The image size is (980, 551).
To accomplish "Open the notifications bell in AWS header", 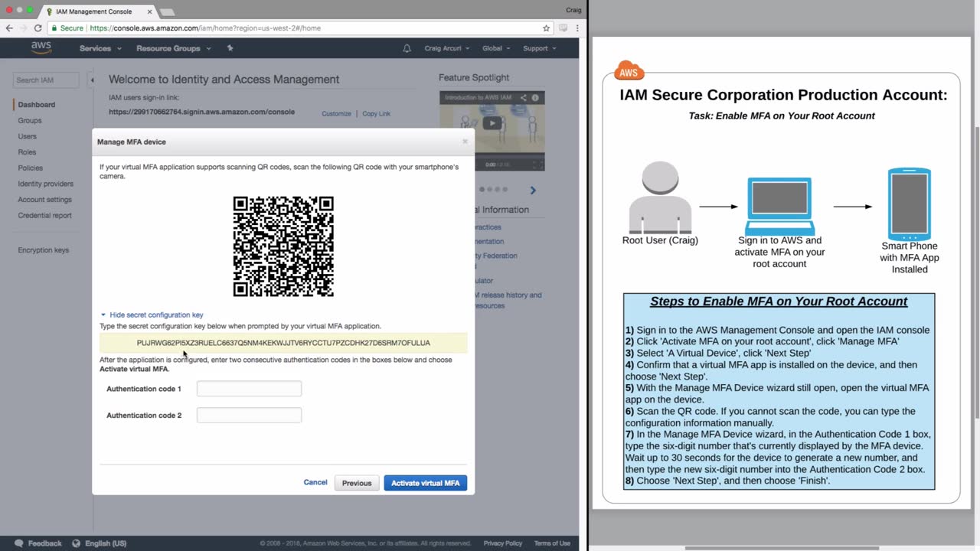I will coord(407,48).
